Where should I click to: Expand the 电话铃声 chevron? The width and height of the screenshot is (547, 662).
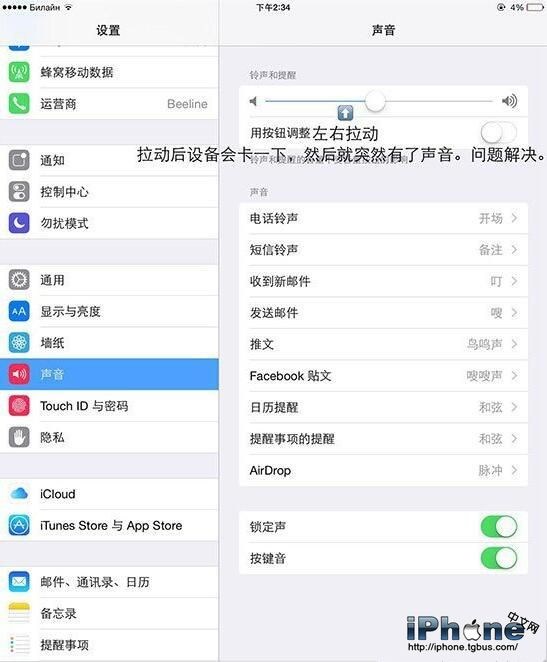click(514, 218)
